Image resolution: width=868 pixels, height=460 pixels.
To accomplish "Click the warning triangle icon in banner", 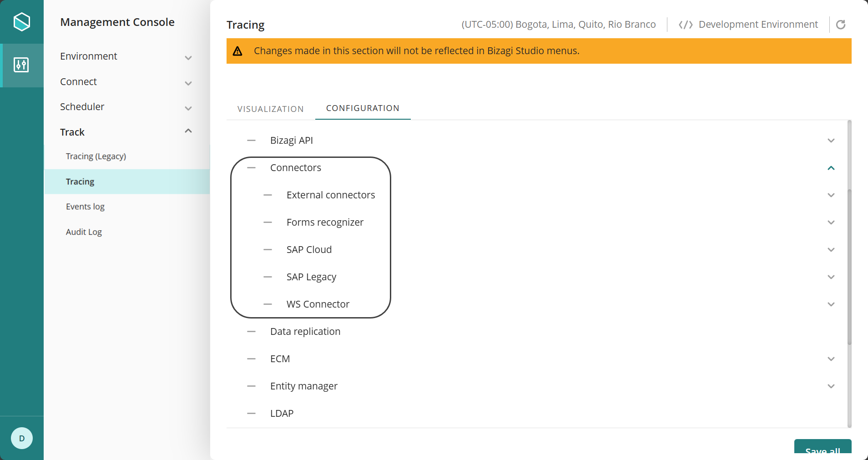I will pyautogui.click(x=237, y=51).
